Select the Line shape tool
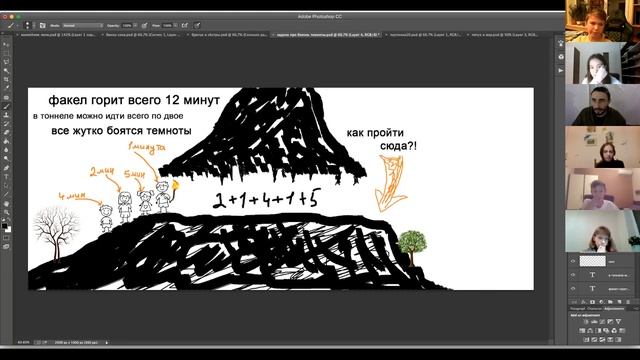The image size is (640, 360). 6,195
